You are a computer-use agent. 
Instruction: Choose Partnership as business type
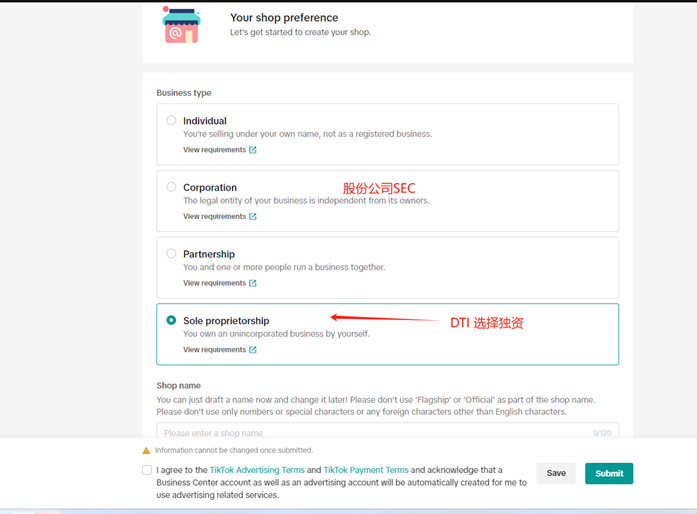(172, 254)
